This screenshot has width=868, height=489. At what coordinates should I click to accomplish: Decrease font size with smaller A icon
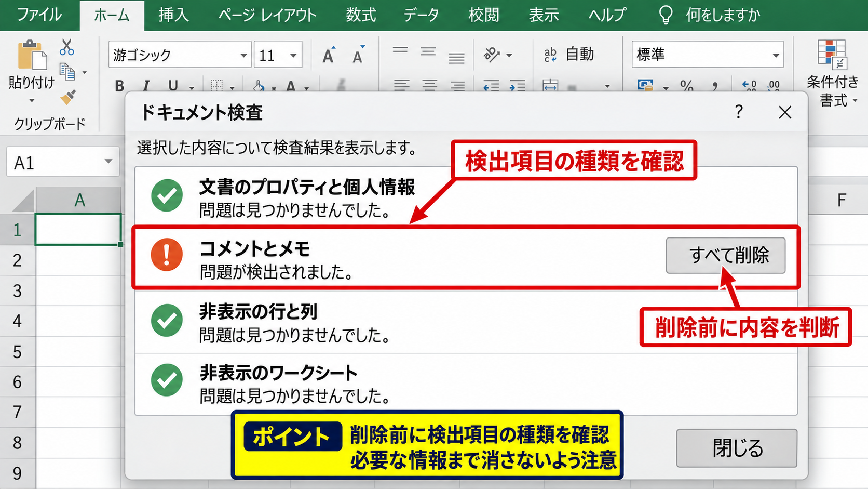358,55
